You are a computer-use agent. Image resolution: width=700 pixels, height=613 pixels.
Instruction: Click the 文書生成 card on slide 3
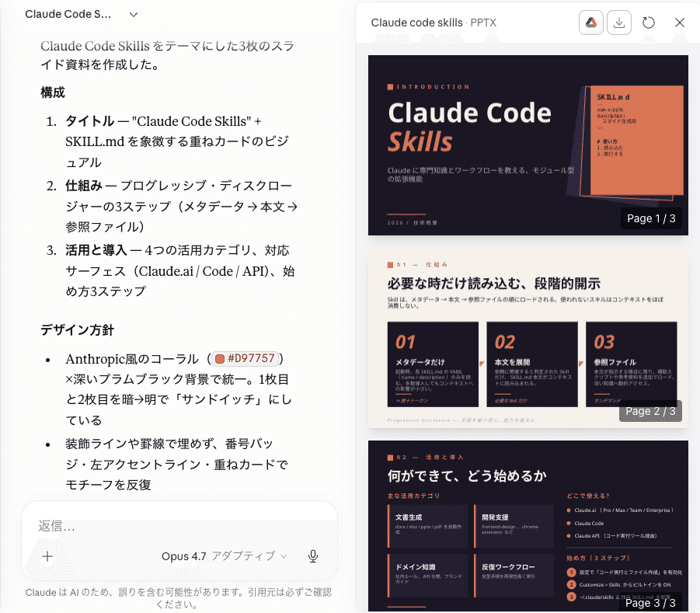427,526
